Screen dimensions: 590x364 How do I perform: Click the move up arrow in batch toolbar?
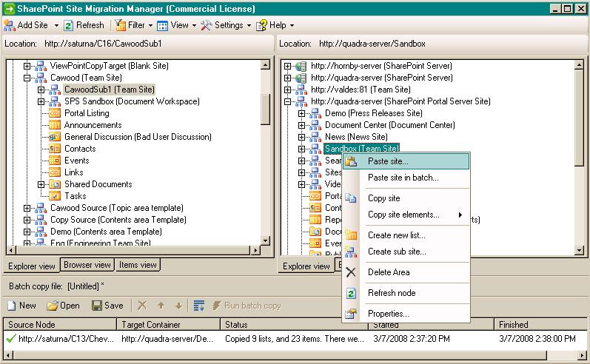161,306
